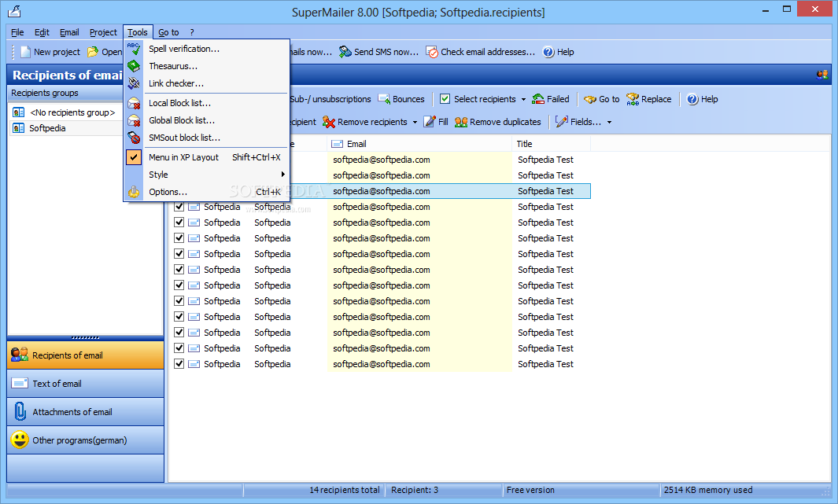This screenshot has width=838, height=504.
Task: Click the Replace A-B icon
Action: 633,99
